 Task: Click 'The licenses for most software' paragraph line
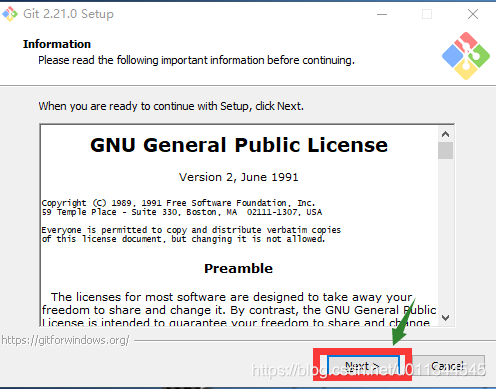232,297
